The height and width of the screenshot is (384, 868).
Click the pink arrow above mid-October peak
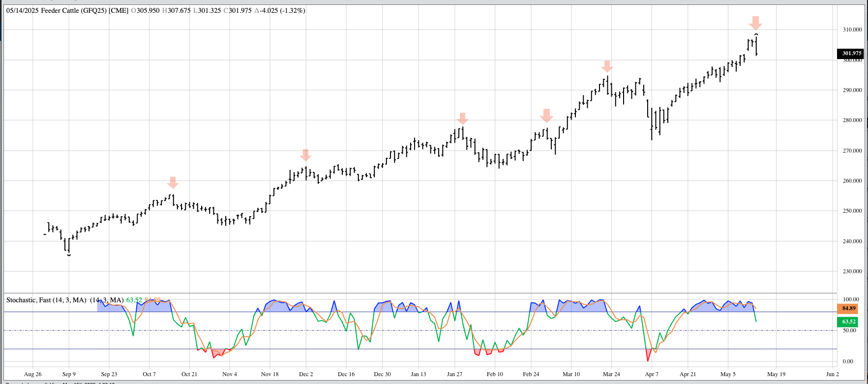(x=173, y=182)
